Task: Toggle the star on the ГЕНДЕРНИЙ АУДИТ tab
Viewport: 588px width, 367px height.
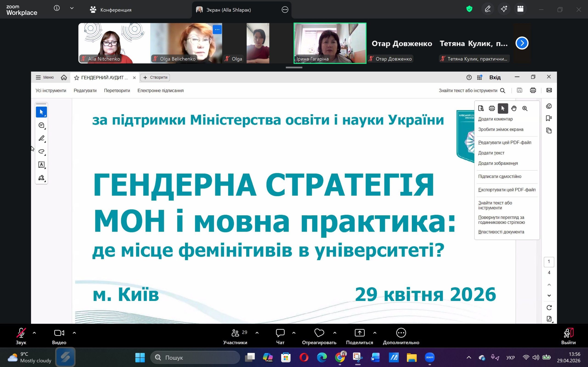Action: point(76,78)
